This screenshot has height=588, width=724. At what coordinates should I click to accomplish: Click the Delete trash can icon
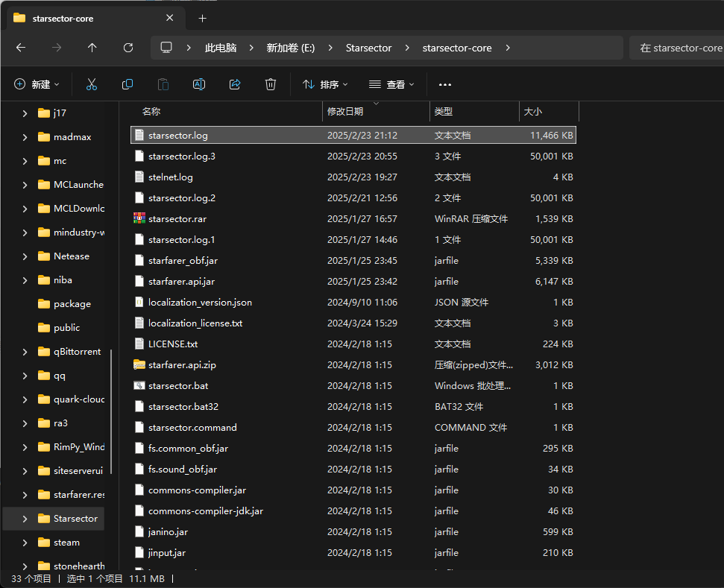click(x=271, y=84)
